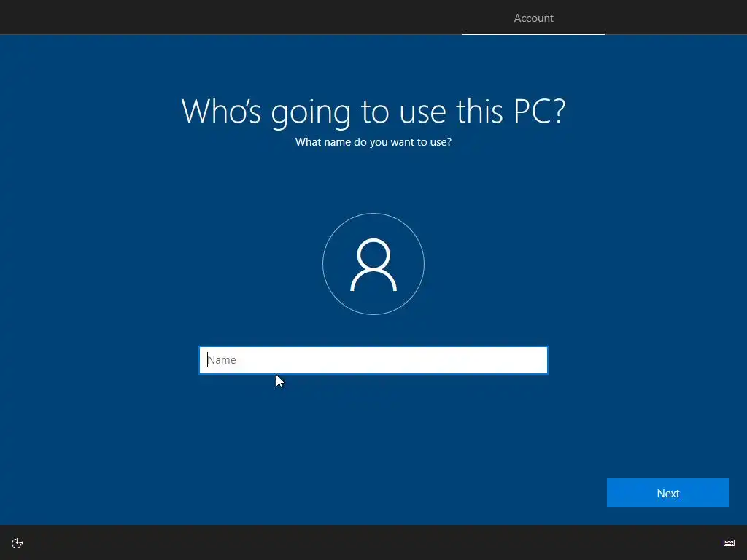Open the on-screen keyboard icon

click(x=729, y=542)
